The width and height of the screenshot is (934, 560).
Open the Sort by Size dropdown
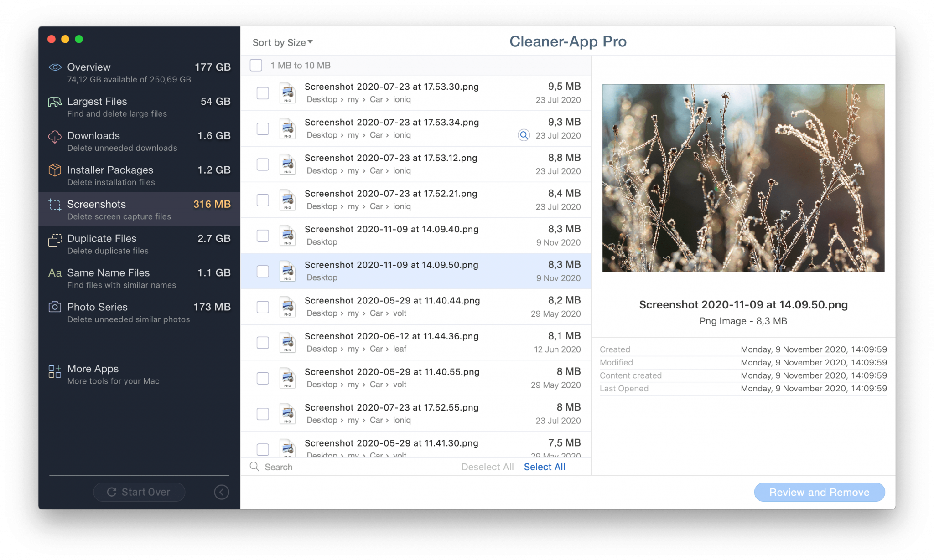(x=282, y=42)
